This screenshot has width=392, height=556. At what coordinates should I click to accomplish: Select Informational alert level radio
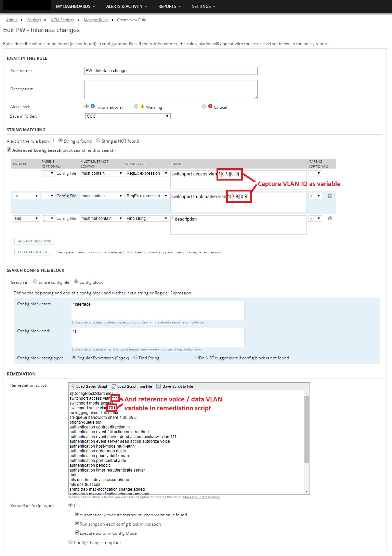(87, 106)
